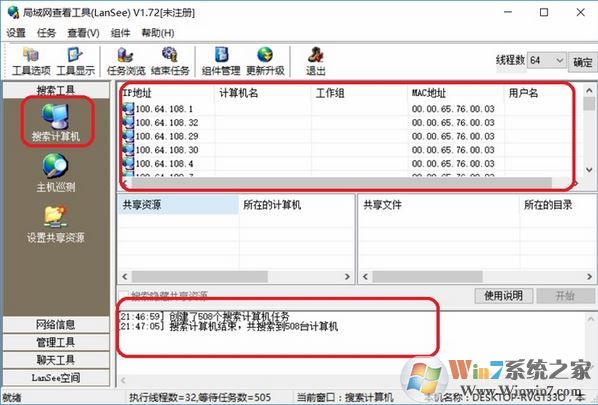Sort by 计算机名 column header
The width and height of the screenshot is (598, 405).
[263, 93]
